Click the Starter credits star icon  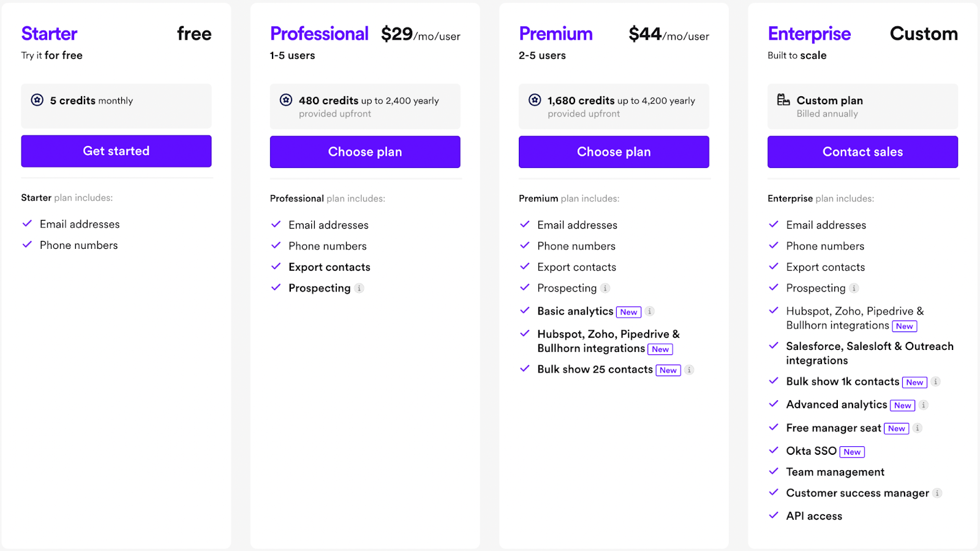click(37, 100)
